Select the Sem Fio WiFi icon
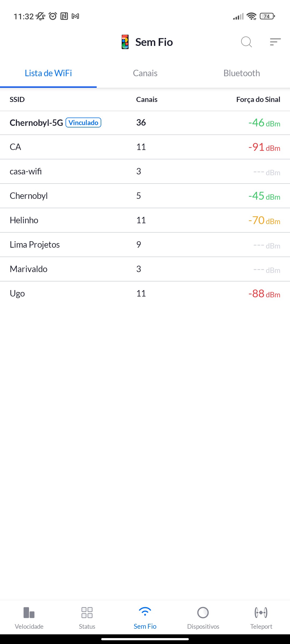Screen dimensions: 290x644 pos(145,612)
